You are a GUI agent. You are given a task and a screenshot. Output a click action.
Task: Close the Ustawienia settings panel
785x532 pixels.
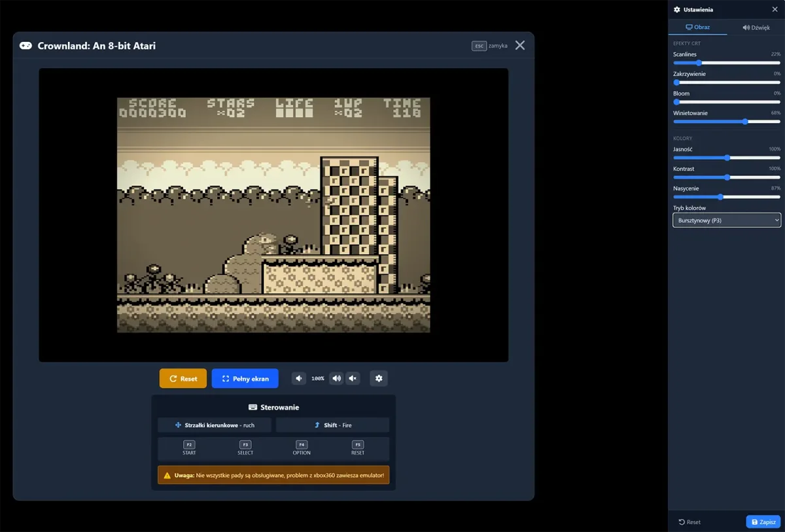[775, 10]
